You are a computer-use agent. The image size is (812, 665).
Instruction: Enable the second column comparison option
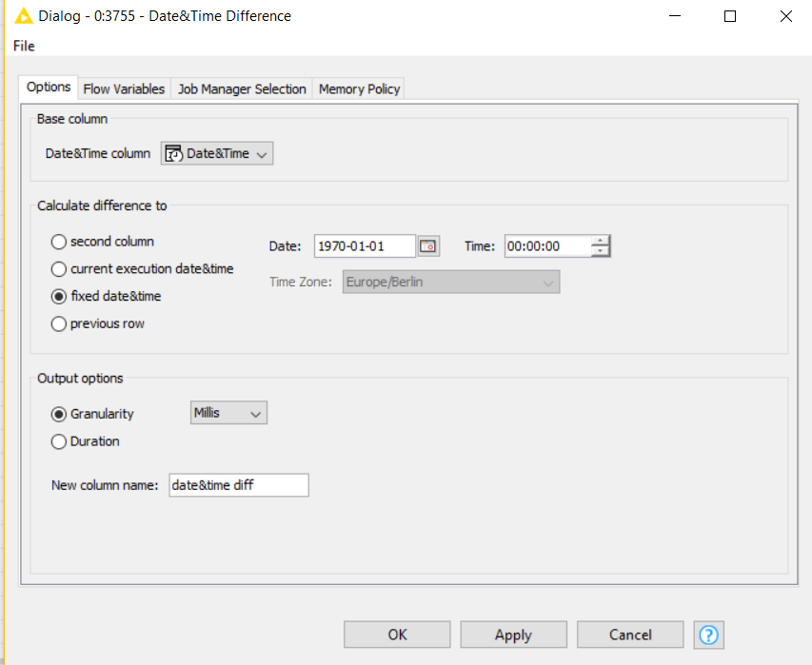(x=58, y=241)
